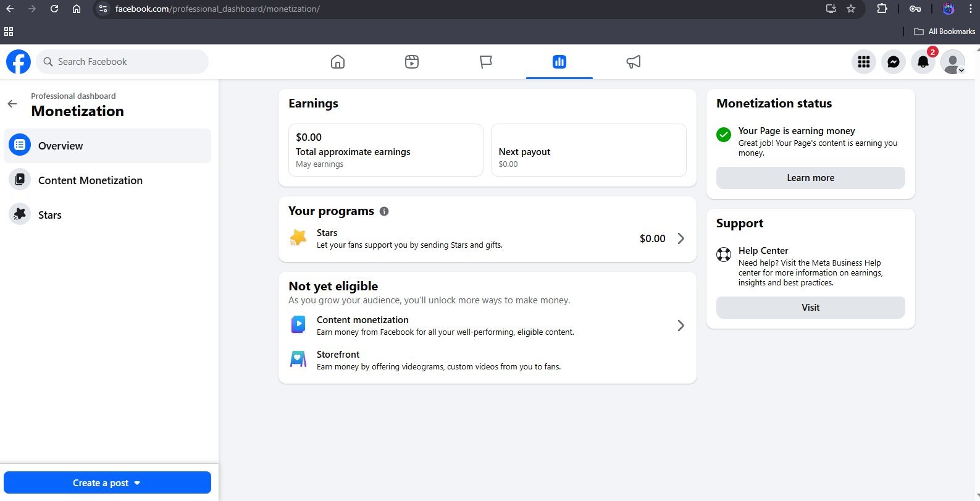
Task: Reload the page in the browser
Action: tap(54, 9)
